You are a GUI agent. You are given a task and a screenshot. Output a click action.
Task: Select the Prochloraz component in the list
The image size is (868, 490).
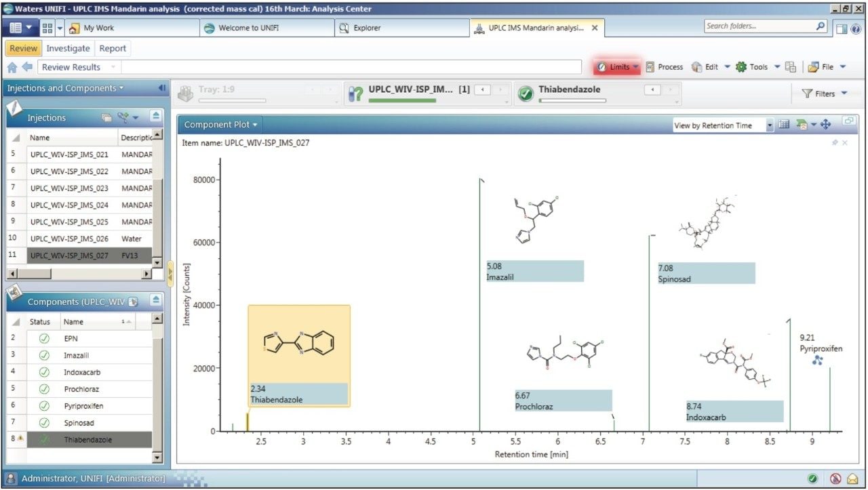(79, 388)
